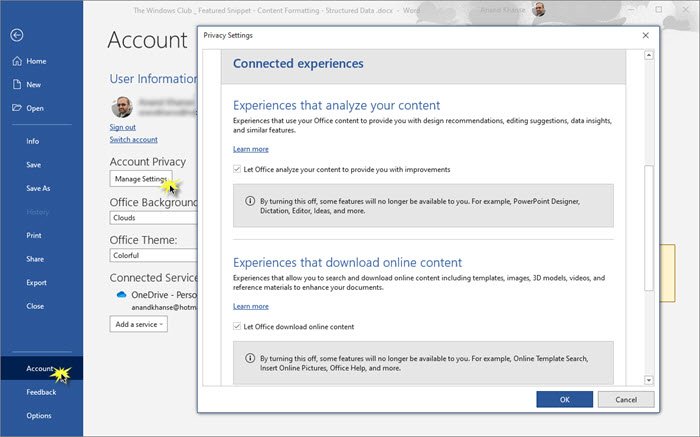Click the Manage Settings button
The image size is (700, 437).
(141, 179)
